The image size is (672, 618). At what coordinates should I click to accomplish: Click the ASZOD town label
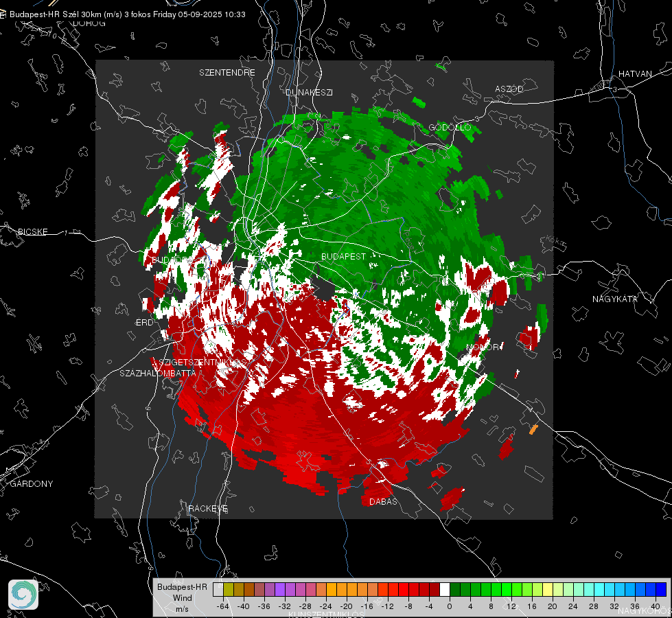[x=509, y=89]
